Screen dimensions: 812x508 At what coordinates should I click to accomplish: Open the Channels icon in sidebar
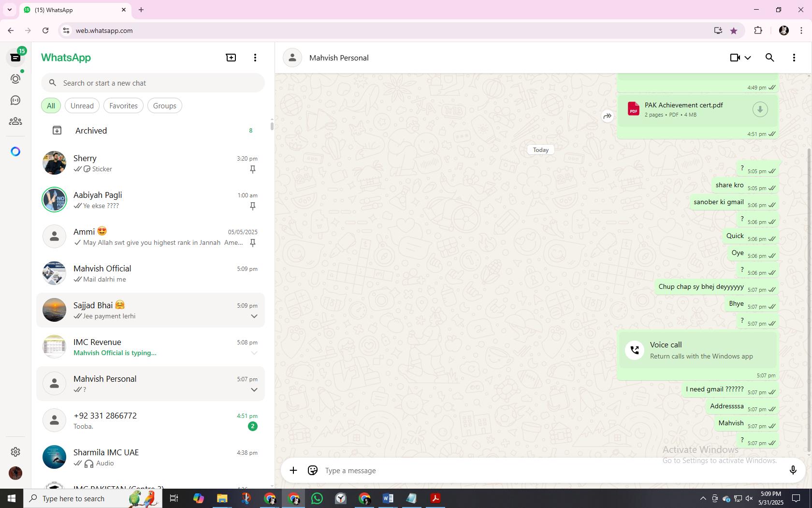(15, 100)
